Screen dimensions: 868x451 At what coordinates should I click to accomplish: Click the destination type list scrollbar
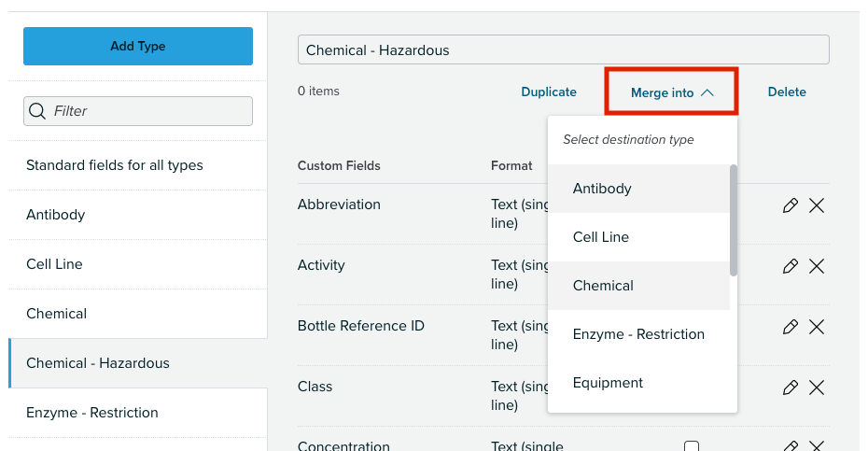point(734,220)
